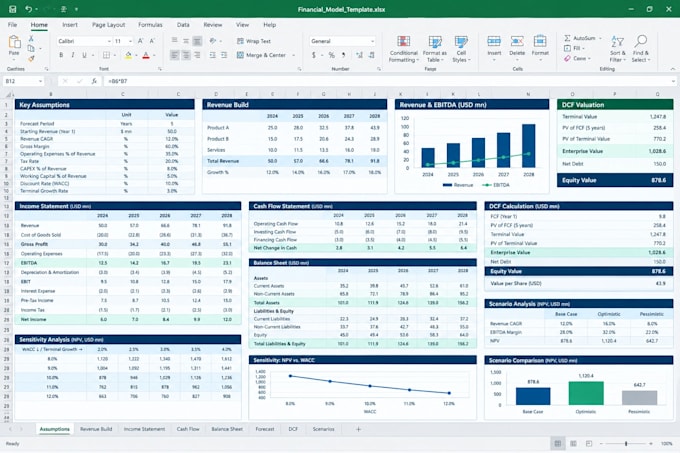Expand Merge & Center options arrow
Image resolution: width=680 pixels, height=453 pixels.
coord(294,55)
